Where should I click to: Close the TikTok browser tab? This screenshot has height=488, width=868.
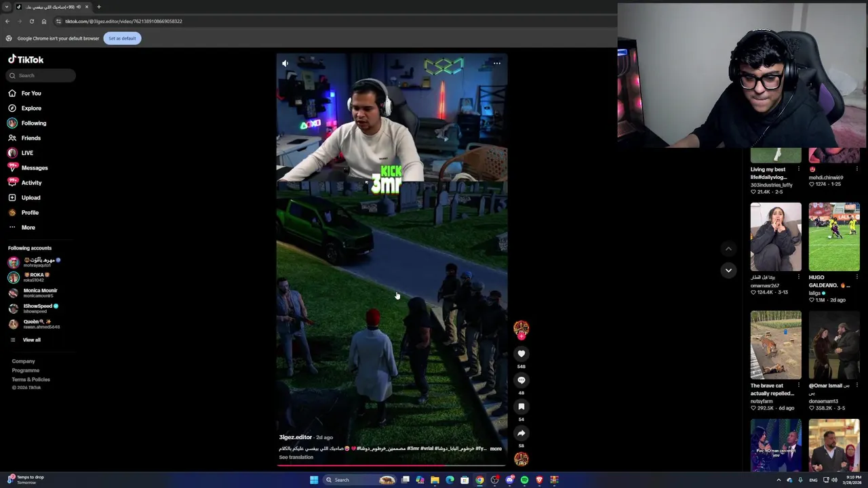(86, 7)
